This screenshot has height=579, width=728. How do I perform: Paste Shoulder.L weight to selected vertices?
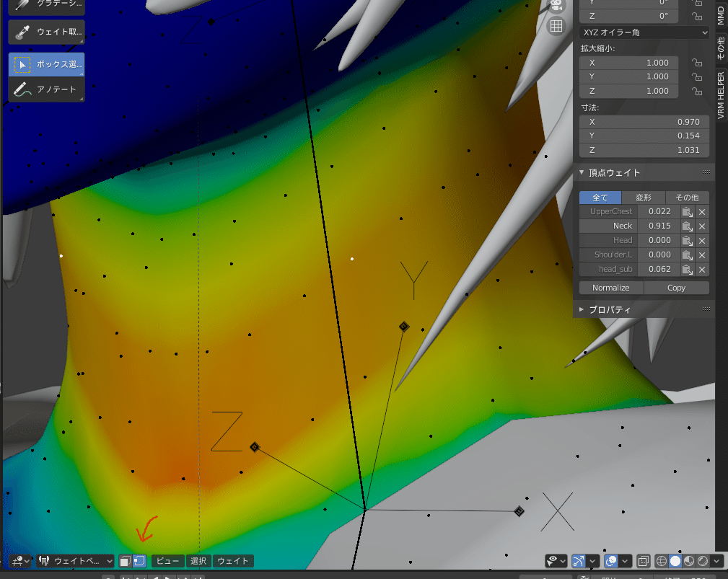click(x=688, y=255)
